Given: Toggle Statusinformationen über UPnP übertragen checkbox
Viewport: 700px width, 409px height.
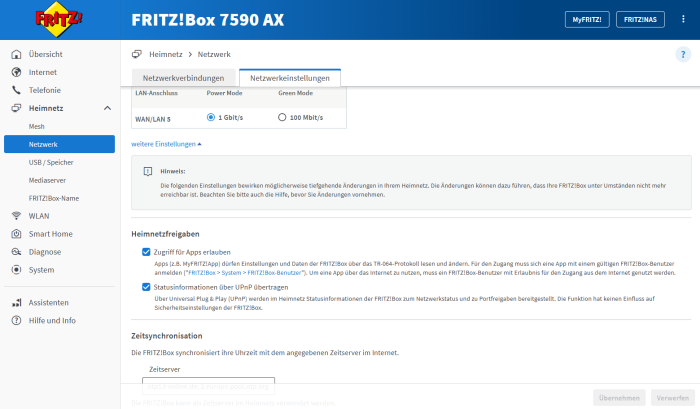Looking at the screenshot, I should pyautogui.click(x=146, y=286).
